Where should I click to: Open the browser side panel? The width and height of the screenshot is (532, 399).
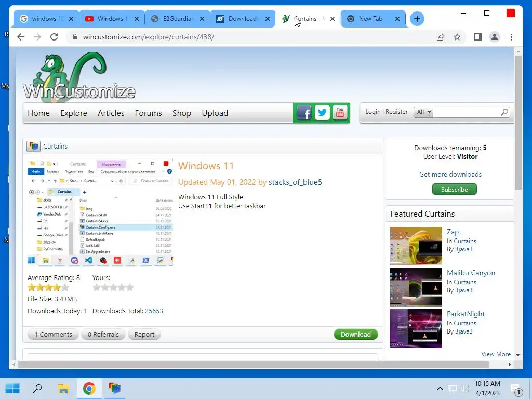tap(478, 37)
